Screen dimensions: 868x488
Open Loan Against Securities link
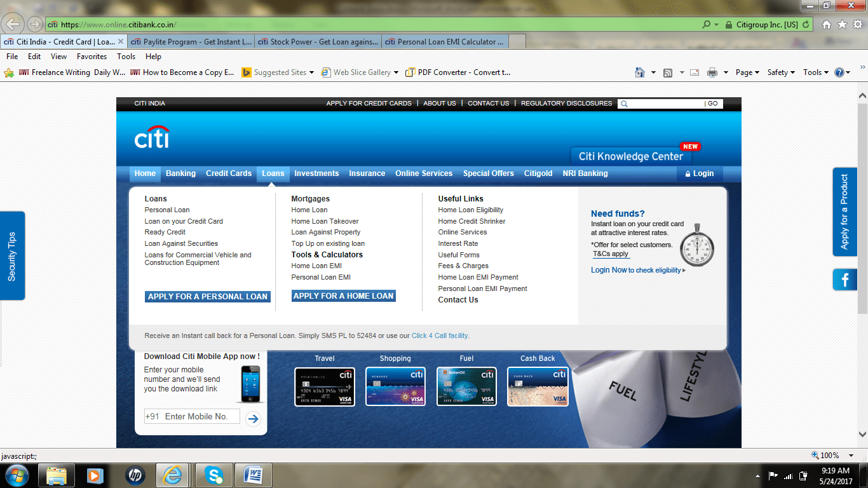pyautogui.click(x=181, y=243)
